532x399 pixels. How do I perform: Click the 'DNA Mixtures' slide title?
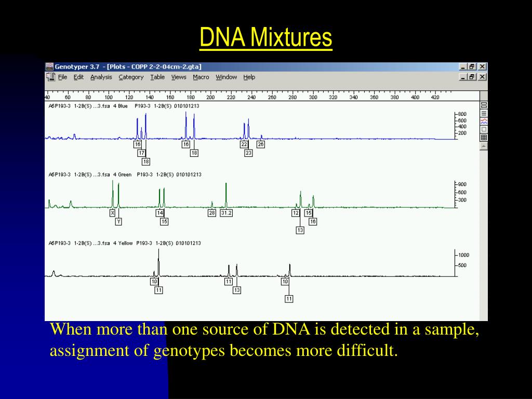tap(265, 37)
